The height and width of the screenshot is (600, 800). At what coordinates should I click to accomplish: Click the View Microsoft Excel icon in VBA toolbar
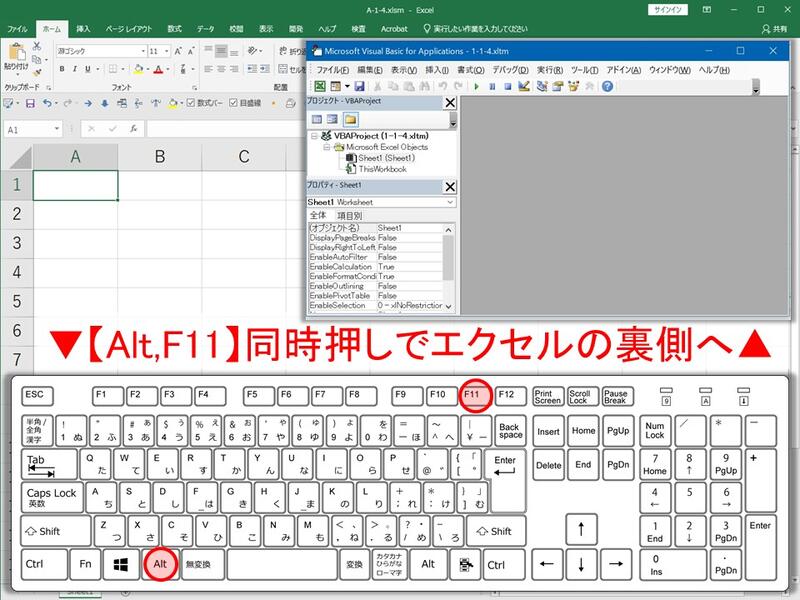pyautogui.click(x=319, y=86)
